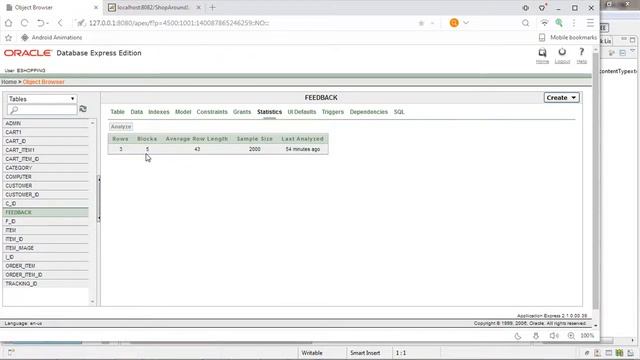The width and height of the screenshot is (640, 360).
Task: Click the Last Analyzed column header
Action: (x=302, y=139)
